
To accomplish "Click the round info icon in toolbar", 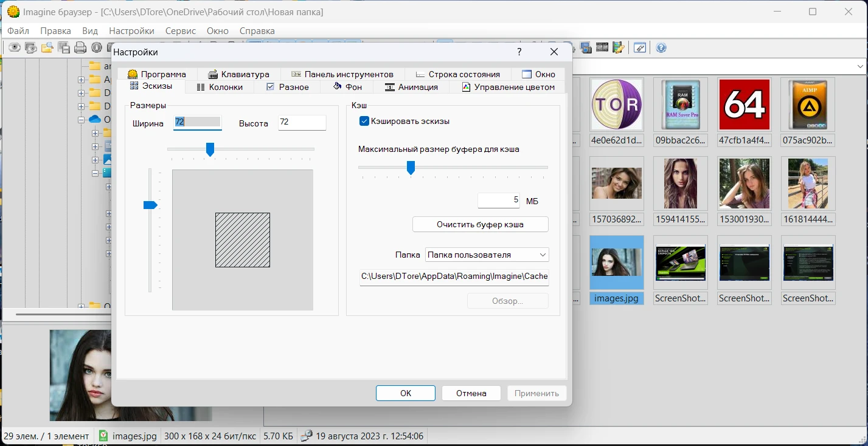I will pos(97,48).
